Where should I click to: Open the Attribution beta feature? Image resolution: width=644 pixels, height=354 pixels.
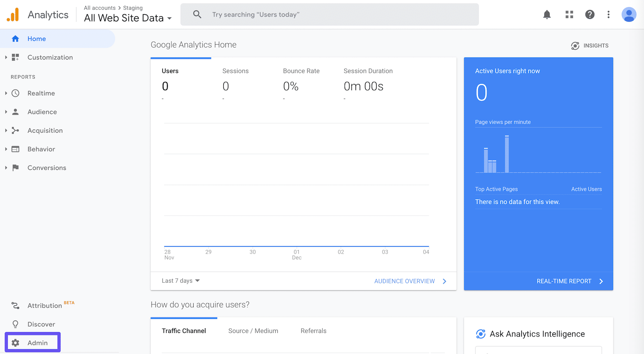point(44,305)
